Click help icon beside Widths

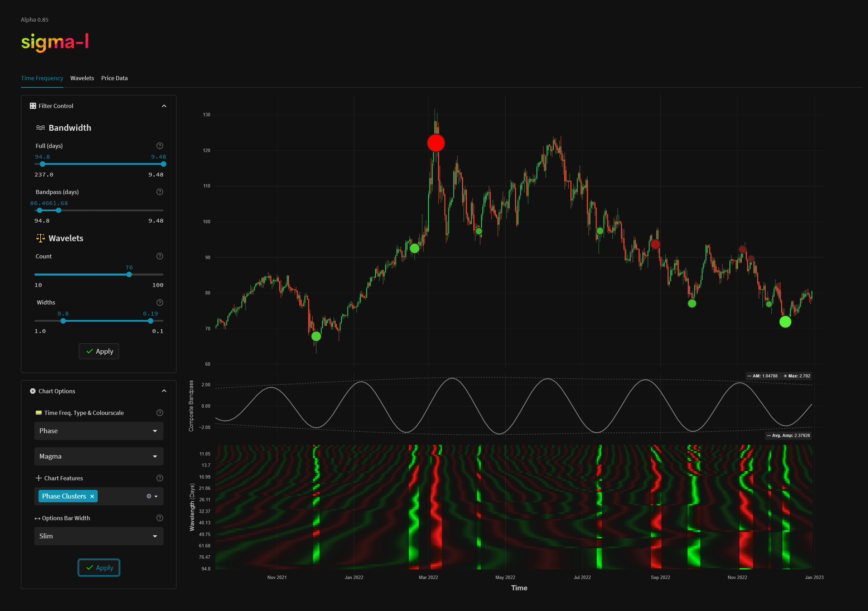(x=160, y=302)
